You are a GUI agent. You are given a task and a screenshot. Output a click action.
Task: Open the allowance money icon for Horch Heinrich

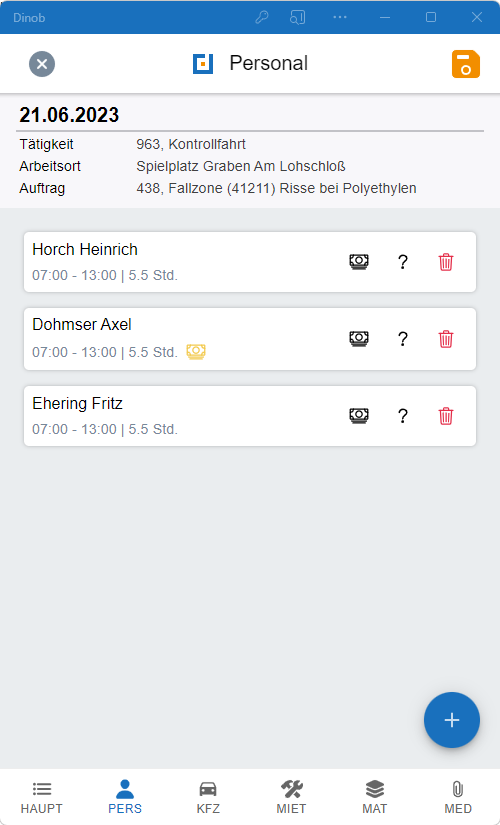pos(359,261)
